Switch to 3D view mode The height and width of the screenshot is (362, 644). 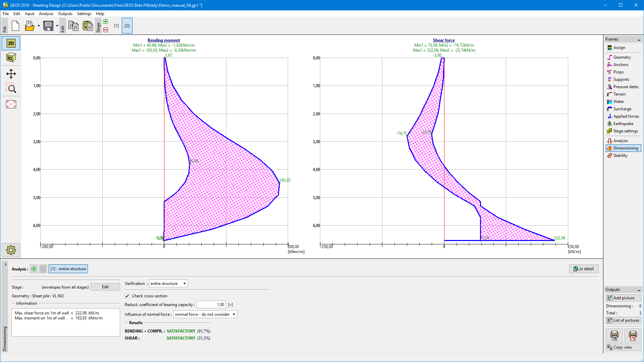tap(11, 58)
